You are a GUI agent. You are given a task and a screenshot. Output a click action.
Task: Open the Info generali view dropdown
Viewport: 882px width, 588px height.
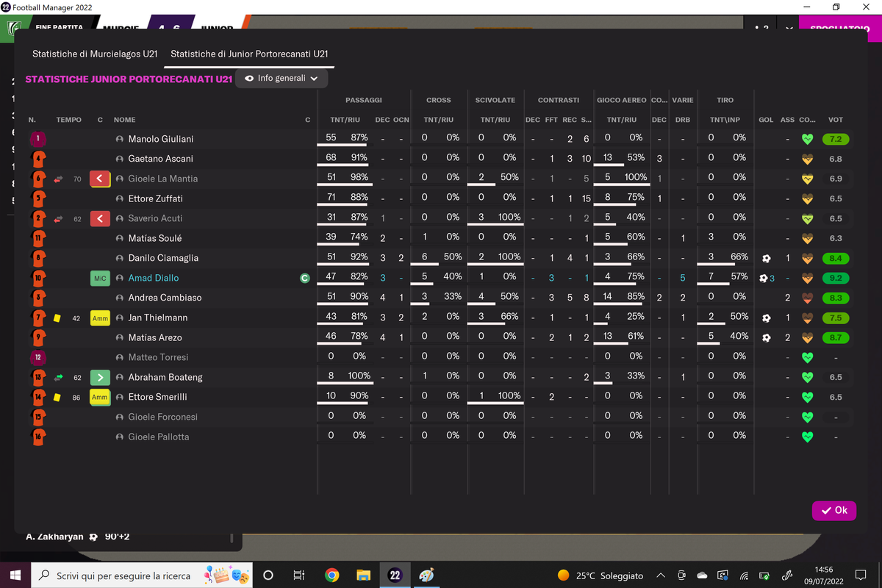pyautogui.click(x=282, y=79)
